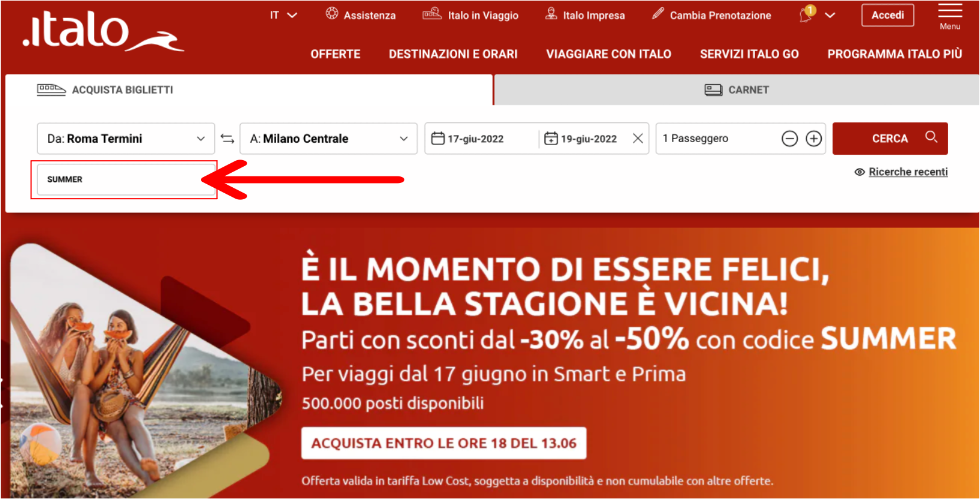Open the Da: Roma Termini dropdown
980x499 pixels.
pos(126,138)
